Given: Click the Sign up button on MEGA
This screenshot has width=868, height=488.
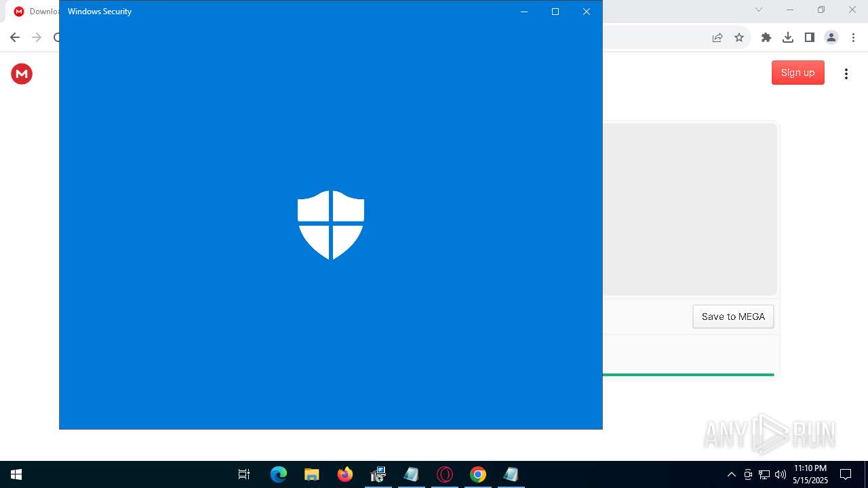Looking at the screenshot, I should (797, 73).
